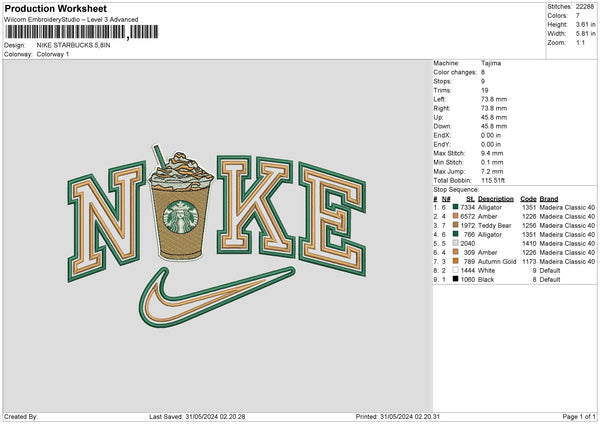Image resolution: width=600 pixels, height=424 pixels.
Task: Click the Stop Sequence heading
Action: point(456,189)
